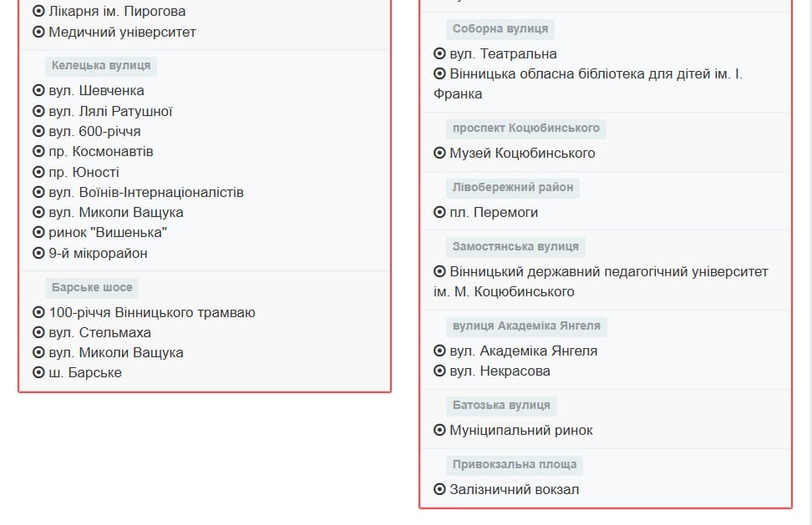
Task: Click the Барське шосе street label
Action: [x=92, y=288]
